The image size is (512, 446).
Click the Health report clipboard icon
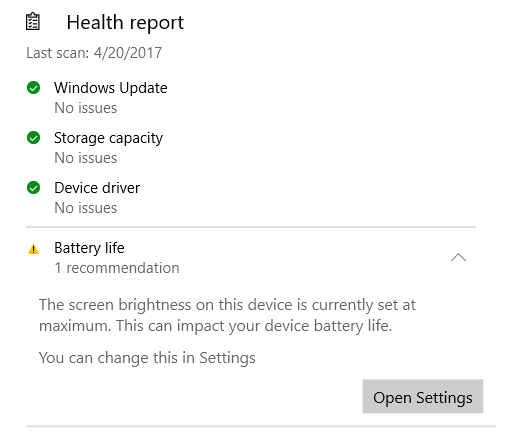pos(33,22)
